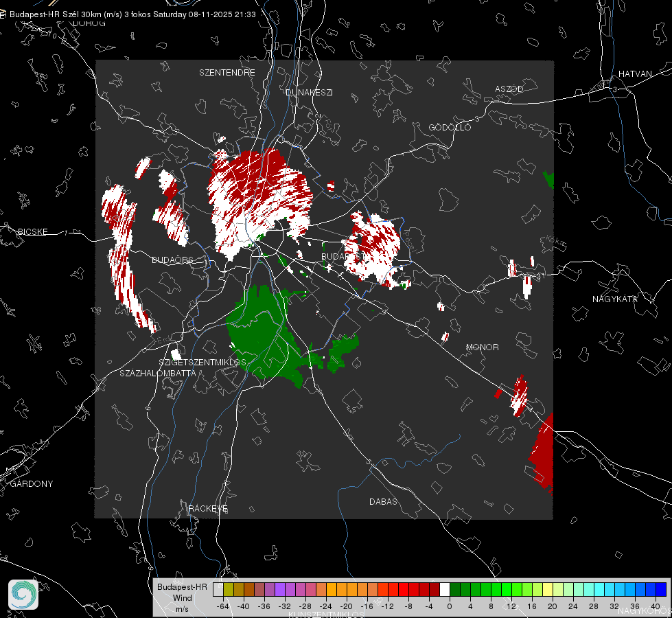Click the -24 legend scale value
Screen dimensions: 672x618
[x=326, y=606]
